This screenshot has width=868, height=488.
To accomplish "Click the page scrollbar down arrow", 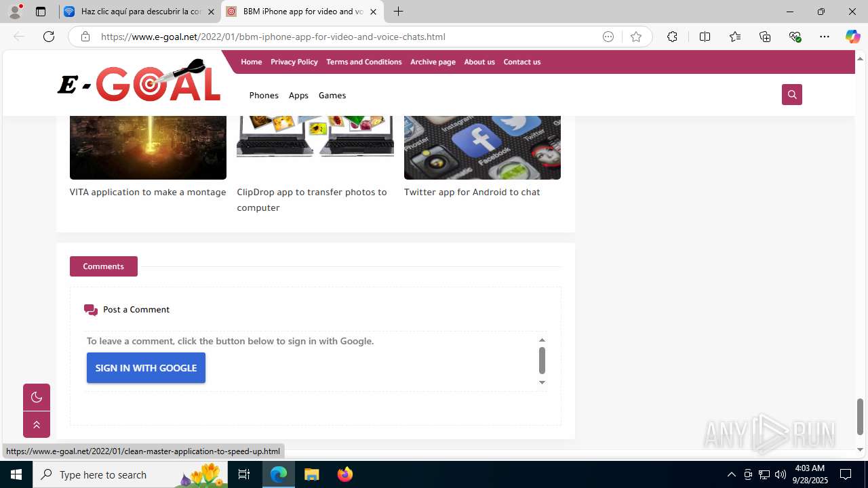I will (x=860, y=449).
